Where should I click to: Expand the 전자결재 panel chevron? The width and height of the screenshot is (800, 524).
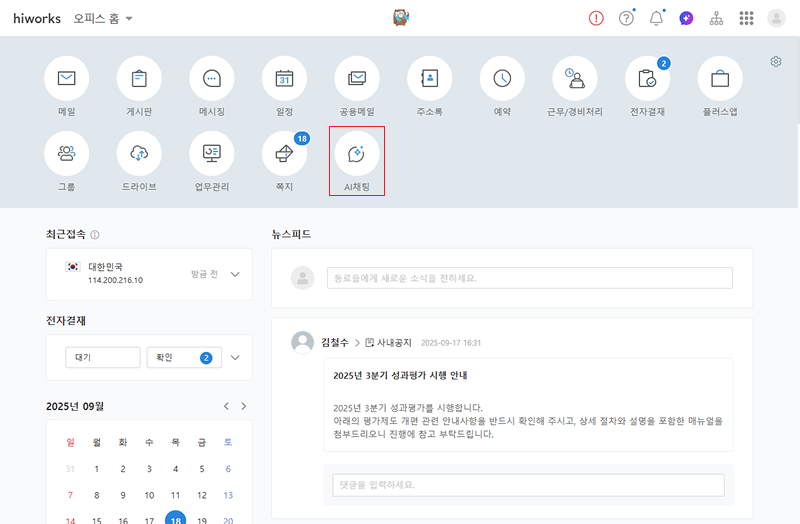[x=235, y=357]
